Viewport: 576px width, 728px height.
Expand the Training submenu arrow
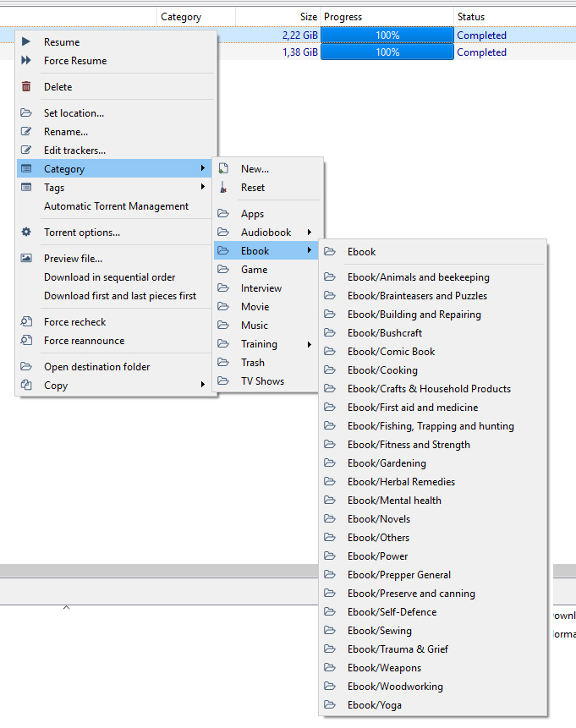click(310, 344)
